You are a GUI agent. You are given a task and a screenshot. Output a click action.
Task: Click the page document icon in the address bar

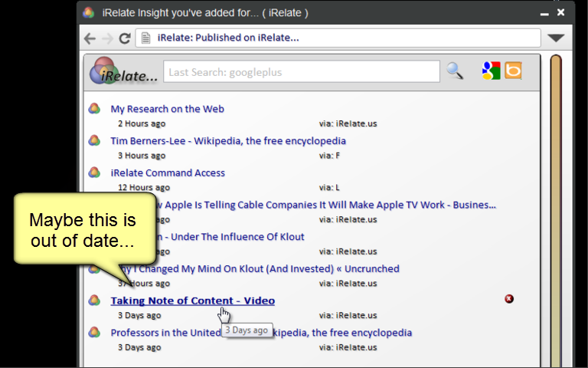click(x=146, y=38)
